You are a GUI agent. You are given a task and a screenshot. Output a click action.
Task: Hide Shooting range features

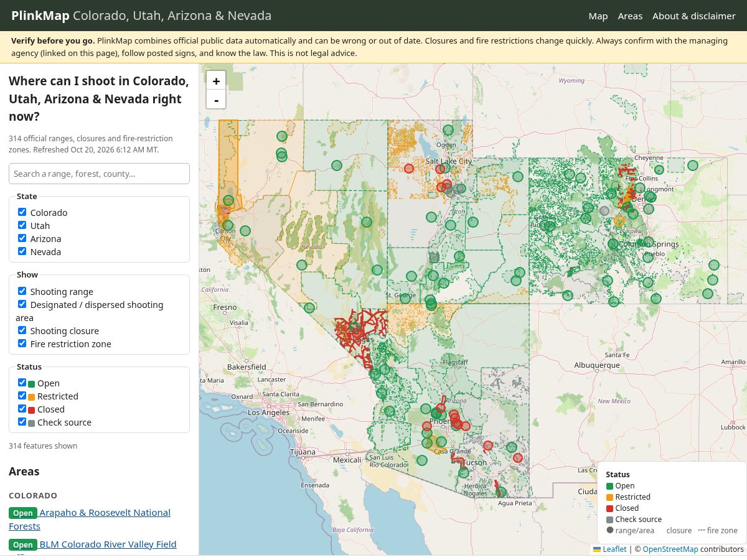[x=22, y=291]
